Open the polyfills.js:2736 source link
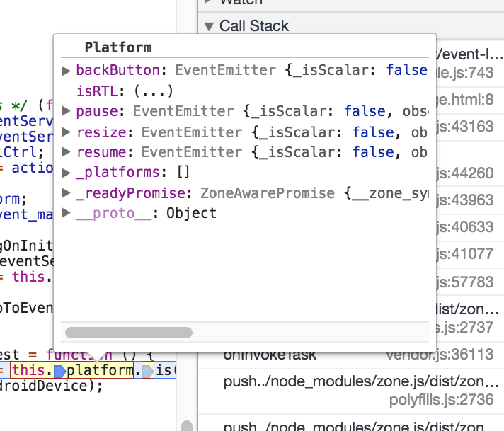This screenshot has height=431, width=504. (441, 400)
